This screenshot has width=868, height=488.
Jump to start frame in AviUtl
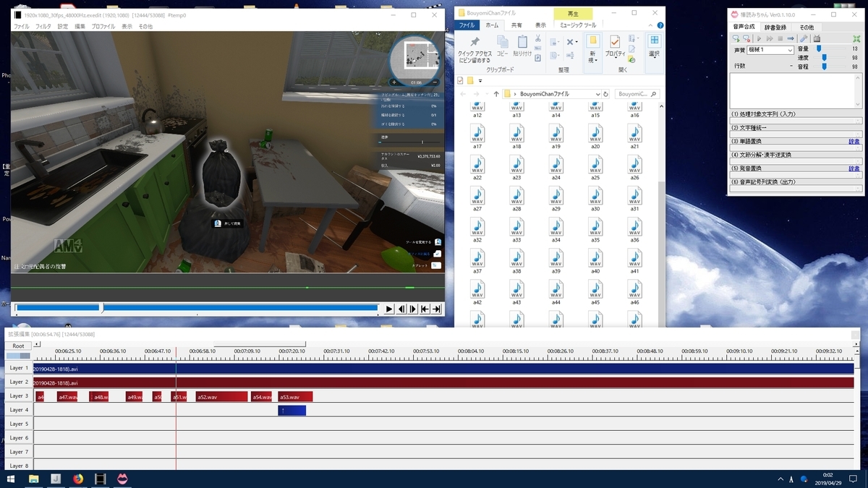(x=425, y=309)
